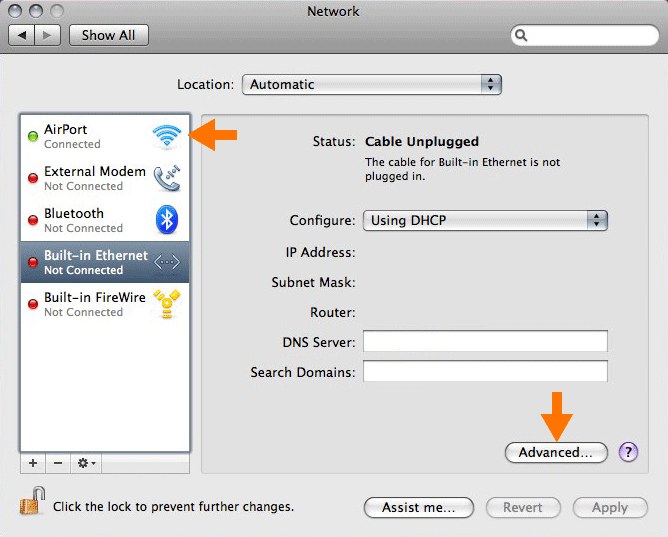Click the External Modem phone icon
This screenshot has height=537, width=668.
pos(167,178)
